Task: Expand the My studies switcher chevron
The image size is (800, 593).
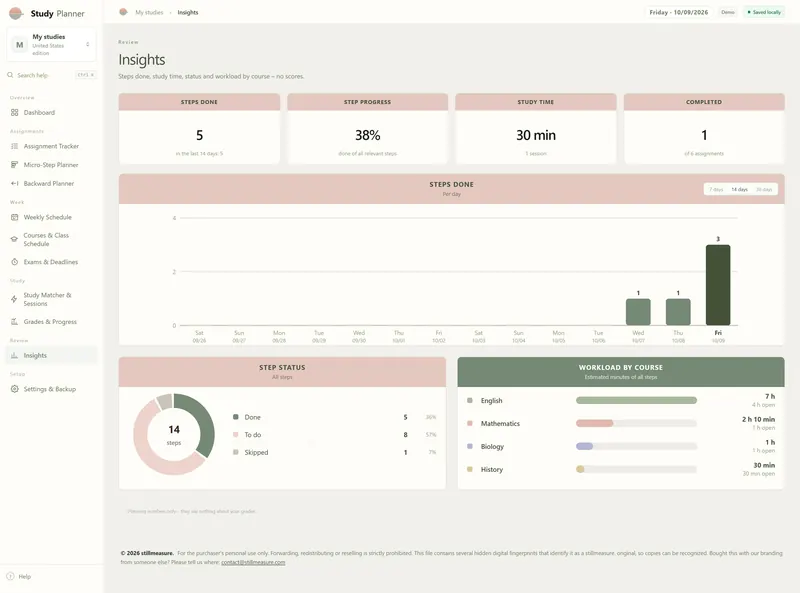Action: 88,44
